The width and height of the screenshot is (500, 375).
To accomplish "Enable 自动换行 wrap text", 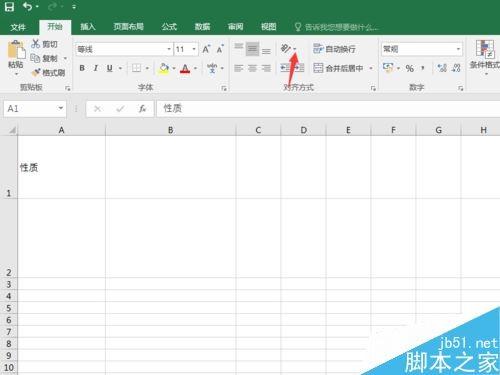I will [334, 49].
